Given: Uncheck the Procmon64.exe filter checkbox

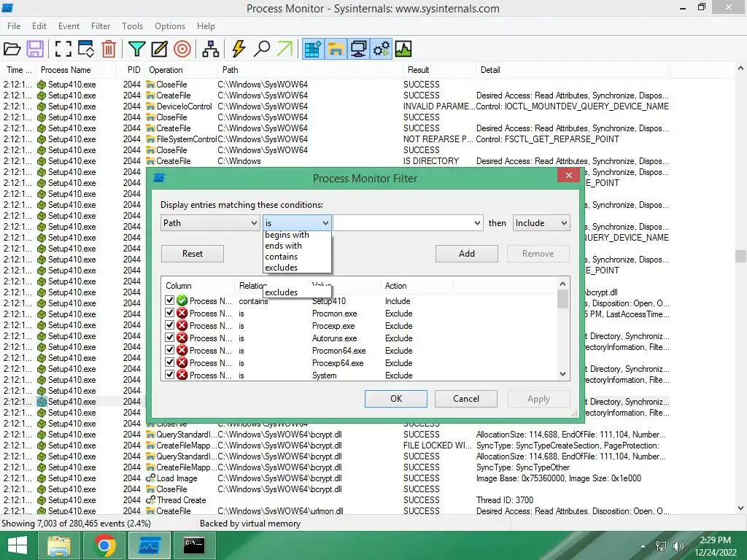Looking at the screenshot, I should [169, 350].
